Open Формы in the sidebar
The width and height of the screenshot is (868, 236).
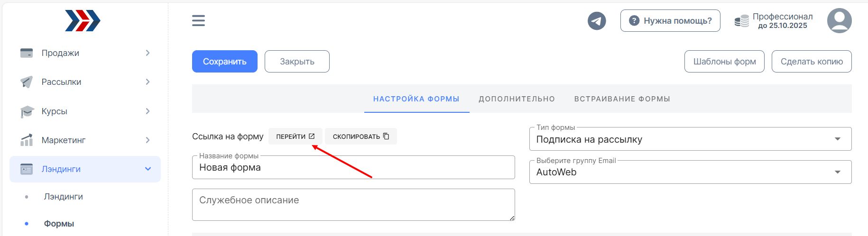[59, 224]
